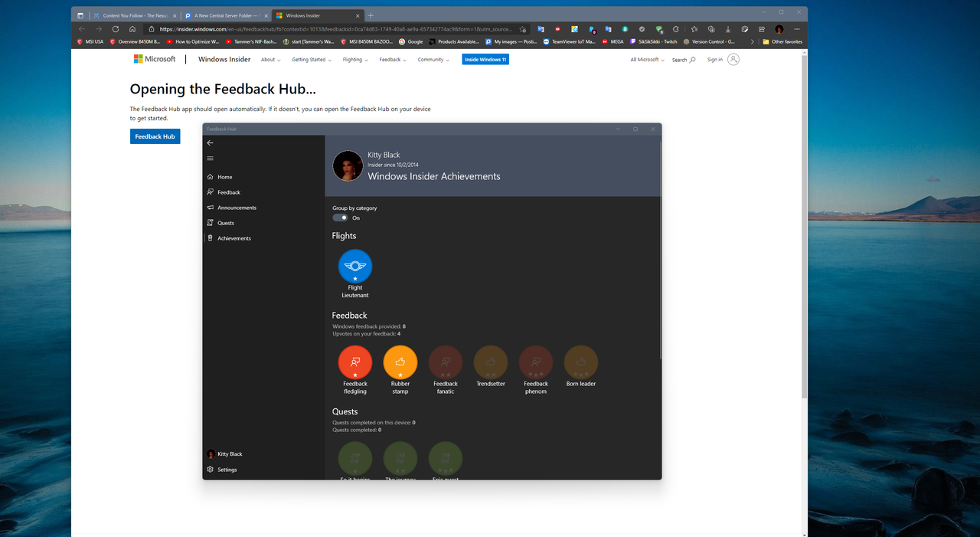Open the tab actions menu icon
This screenshot has width=980, height=537.
pos(80,15)
